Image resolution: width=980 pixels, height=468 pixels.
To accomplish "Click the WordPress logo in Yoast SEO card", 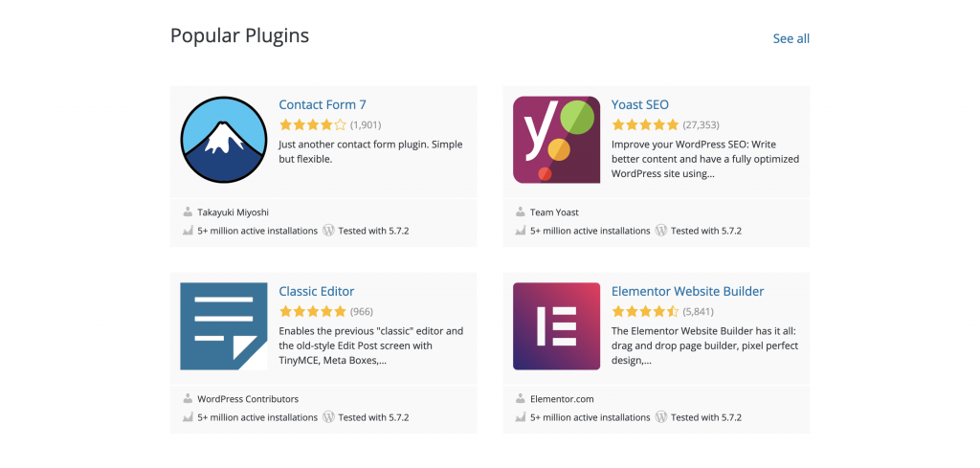I will pyautogui.click(x=661, y=231).
